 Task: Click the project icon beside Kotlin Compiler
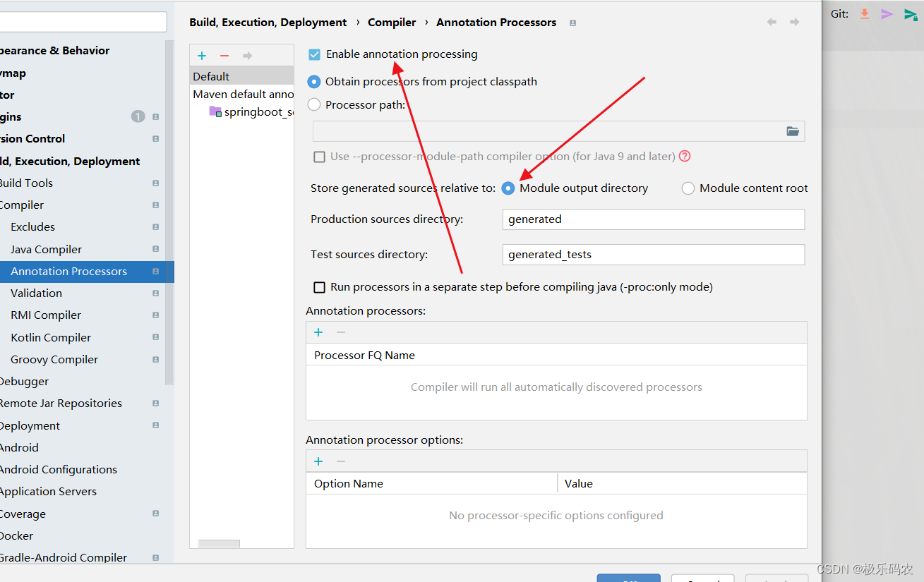click(155, 338)
